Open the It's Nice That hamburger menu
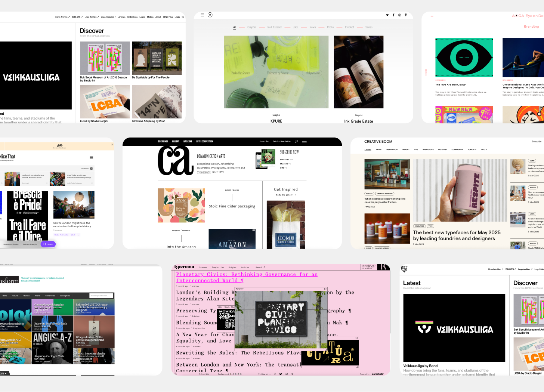 (x=92, y=157)
